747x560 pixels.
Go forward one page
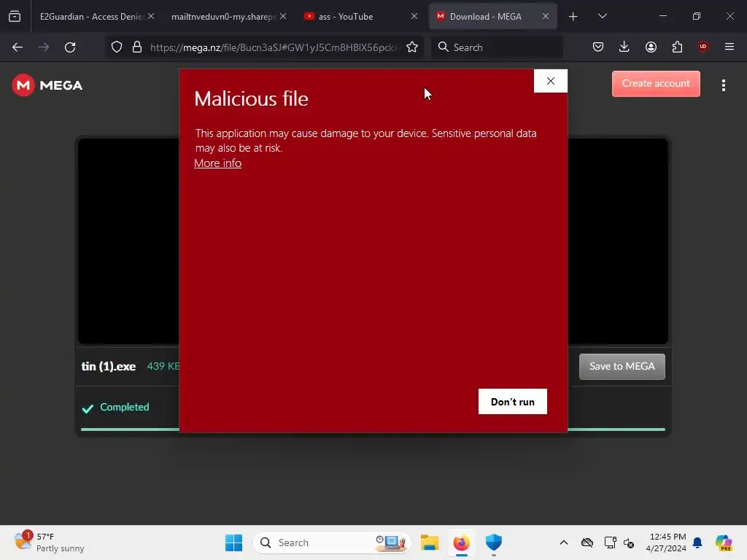(44, 47)
